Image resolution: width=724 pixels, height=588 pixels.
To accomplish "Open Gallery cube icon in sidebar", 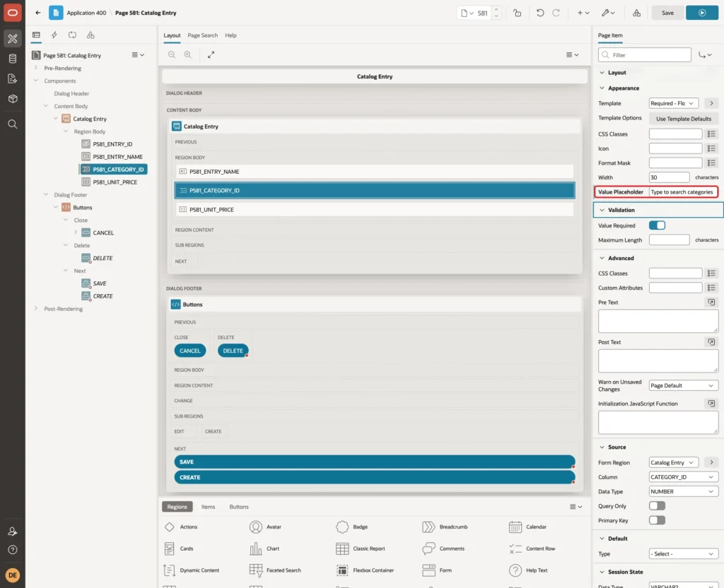I will point(13,98).
